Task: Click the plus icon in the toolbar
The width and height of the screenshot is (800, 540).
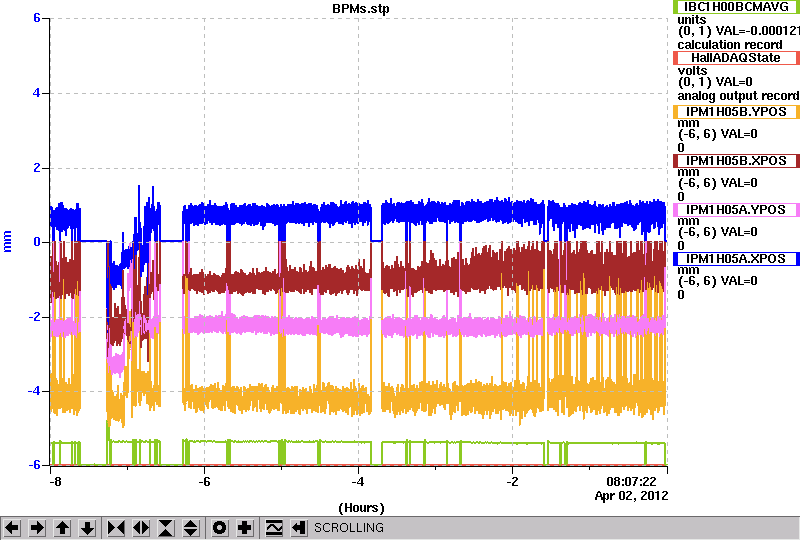Action: (x=244, y=528)
